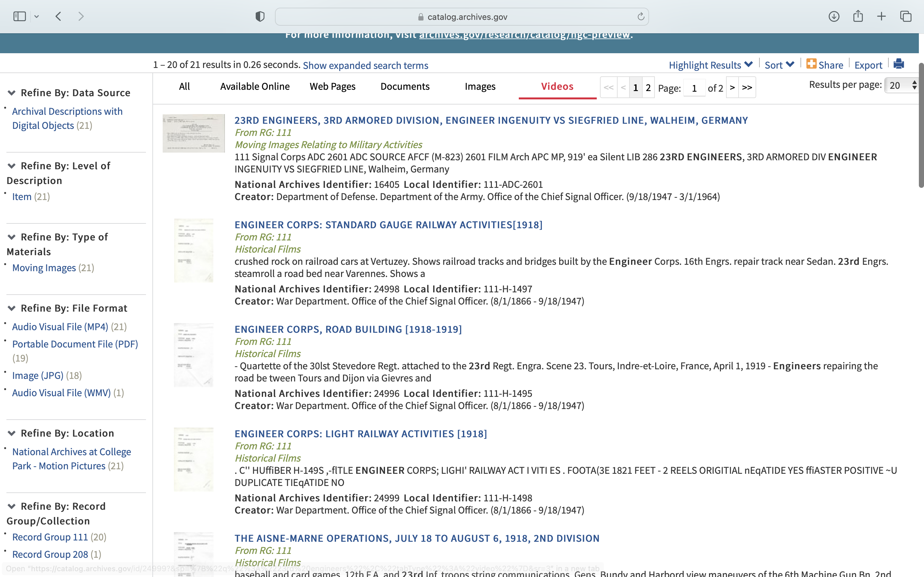Image resolution: width=924 pixels, height=577 pixels.
Task: Click the Safari share sheet icon
Action: [858, 16]
